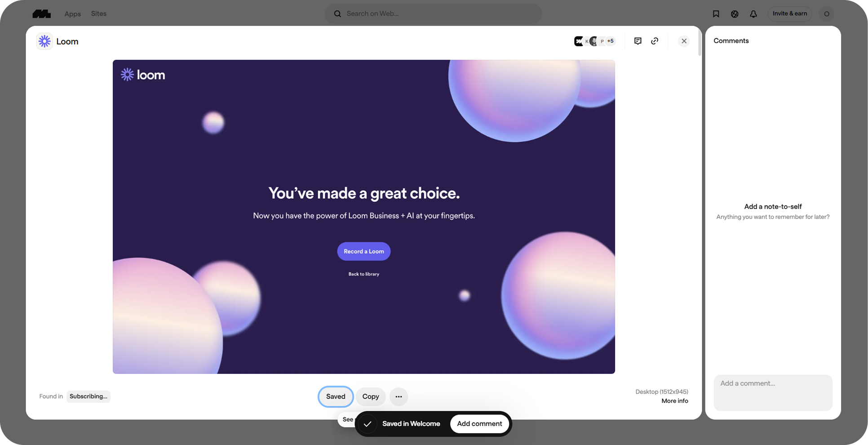Click the globe icon in the top bar

(735, 14)
